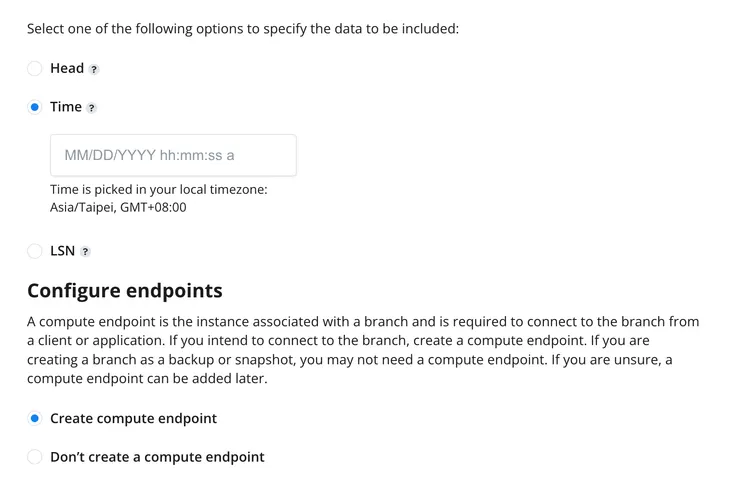Click the 'Time' option label text

(66, 107)
